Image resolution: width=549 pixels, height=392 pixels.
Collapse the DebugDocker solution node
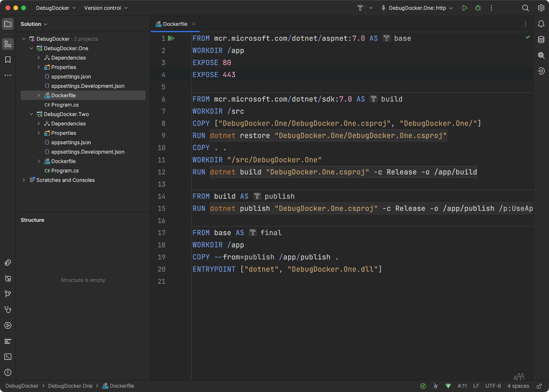point(24,39)
